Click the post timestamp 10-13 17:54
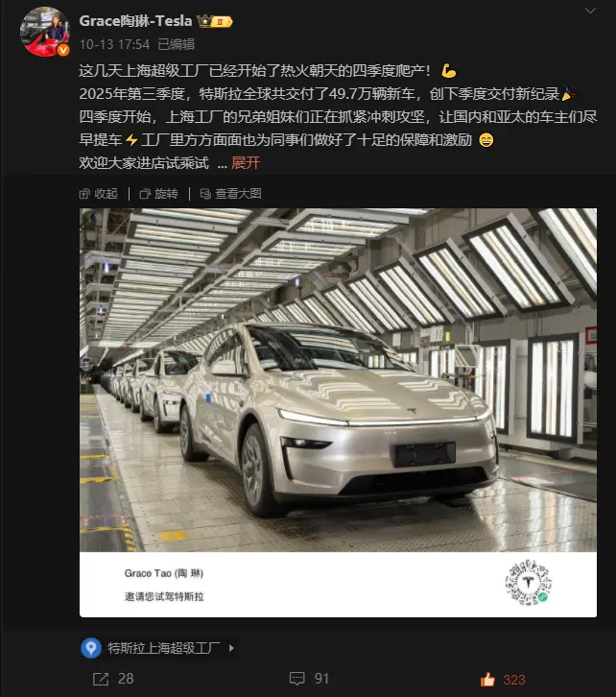This screenshot has height=697, width=616. (114, 44)
